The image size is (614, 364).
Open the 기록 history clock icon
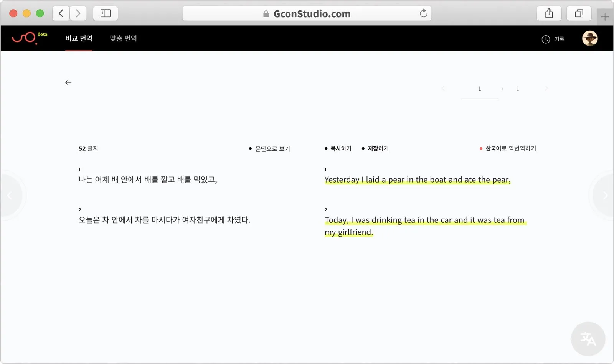546,39
